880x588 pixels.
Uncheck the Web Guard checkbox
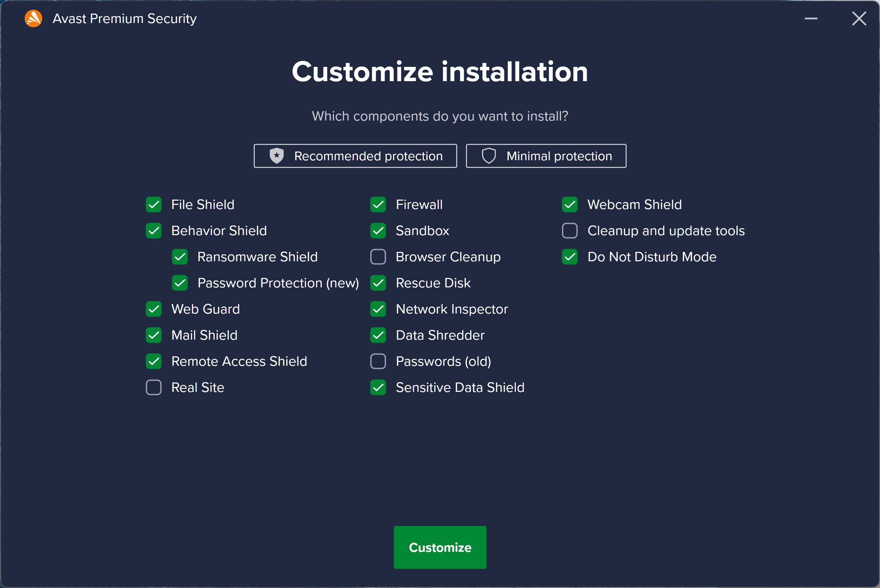coord(154,309)
